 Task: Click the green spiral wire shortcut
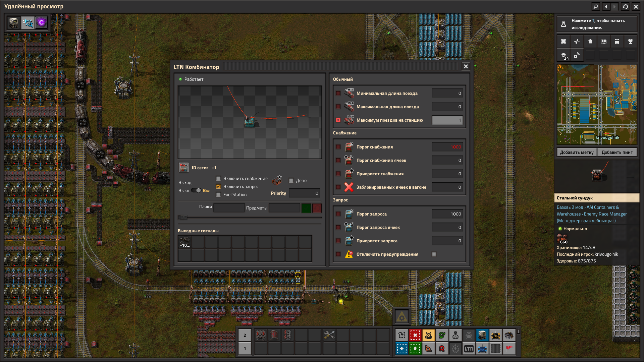tap(442, 335)
